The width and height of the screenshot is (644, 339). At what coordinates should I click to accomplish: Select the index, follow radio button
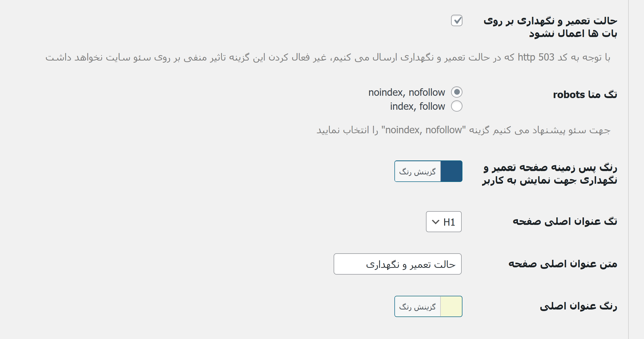coord(456,106)
